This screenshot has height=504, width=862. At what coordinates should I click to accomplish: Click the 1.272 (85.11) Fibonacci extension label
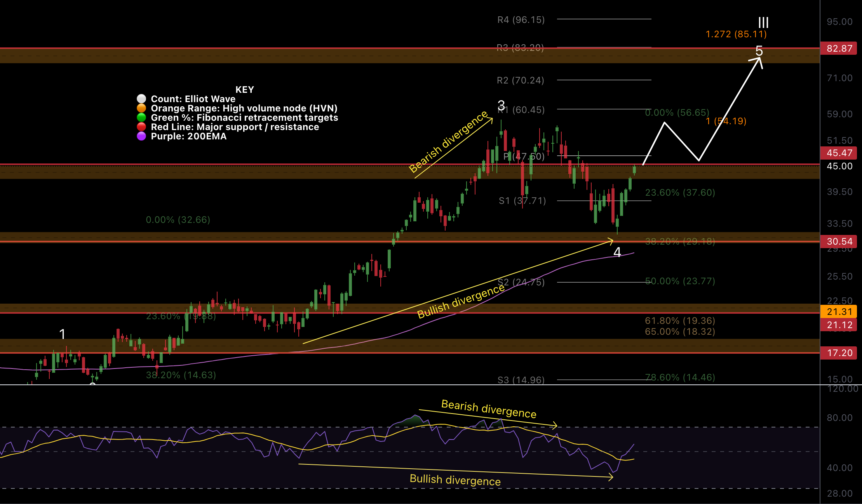click(736, 34)
